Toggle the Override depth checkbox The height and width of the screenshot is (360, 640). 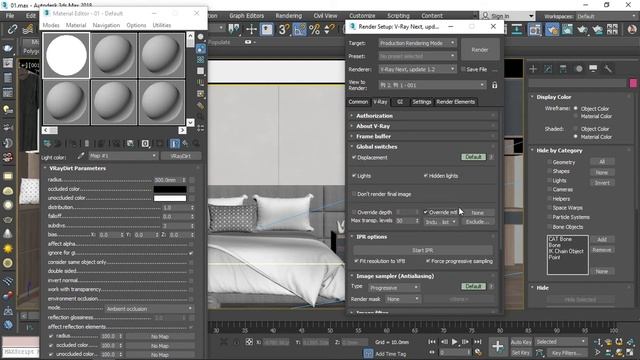[x=354, y=212]
